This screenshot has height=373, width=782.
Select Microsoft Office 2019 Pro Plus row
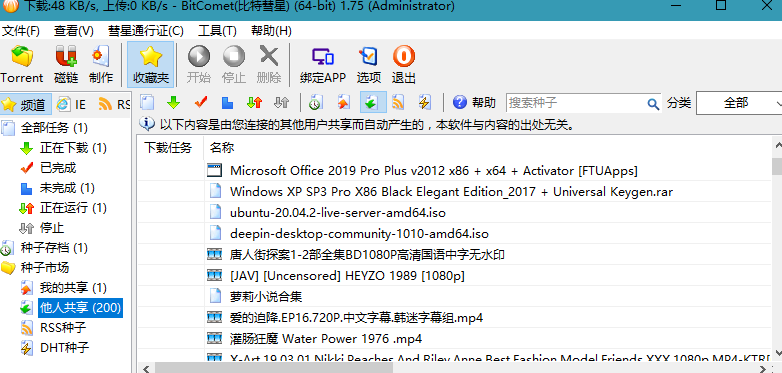coord(454,171)
